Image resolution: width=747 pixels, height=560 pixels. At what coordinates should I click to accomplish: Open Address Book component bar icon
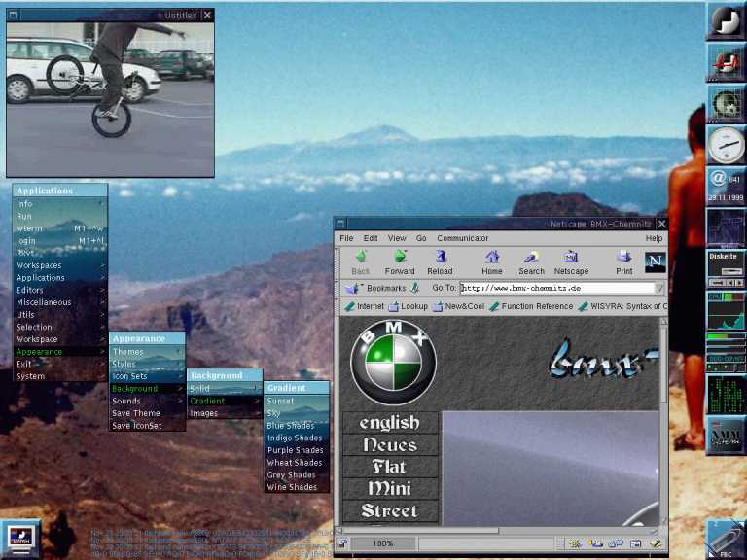[635, 543]
